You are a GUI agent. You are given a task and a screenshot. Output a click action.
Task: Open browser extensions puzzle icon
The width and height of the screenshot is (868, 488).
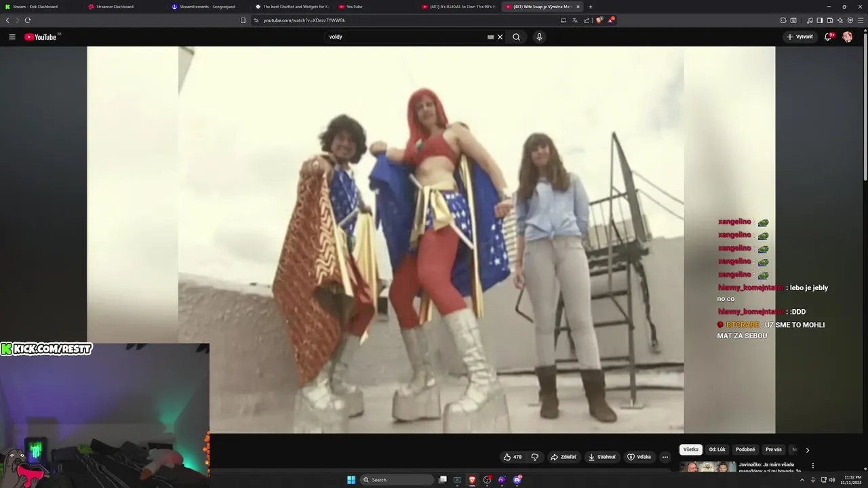coord(783,20)
